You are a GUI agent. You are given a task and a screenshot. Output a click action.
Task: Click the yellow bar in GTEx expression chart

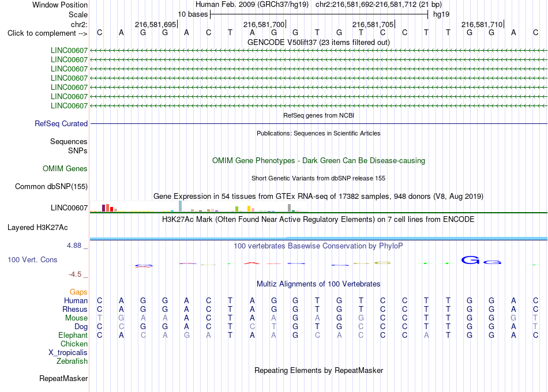[x=249, y=209]
